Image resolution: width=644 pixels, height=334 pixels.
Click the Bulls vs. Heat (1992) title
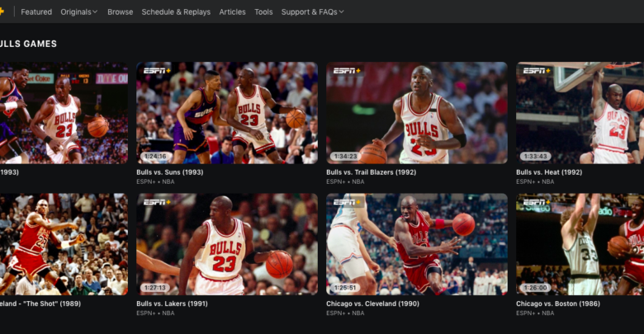[x=549, y=172]
